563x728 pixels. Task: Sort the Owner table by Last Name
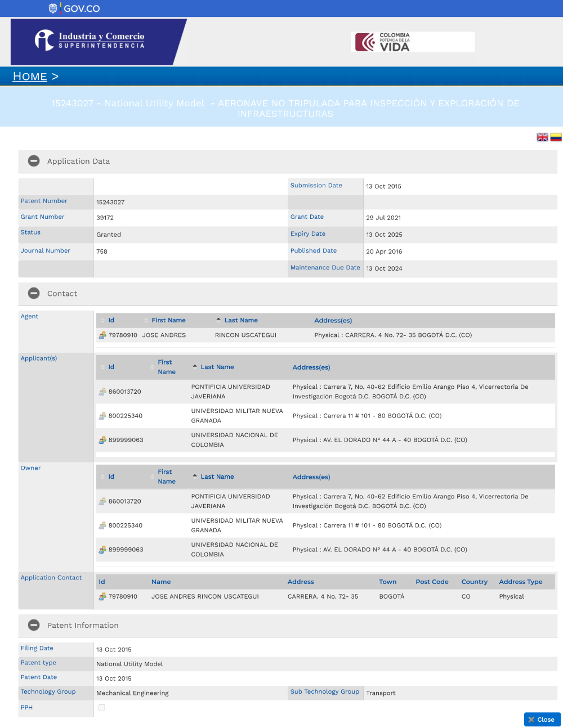(x=217, y=477)
